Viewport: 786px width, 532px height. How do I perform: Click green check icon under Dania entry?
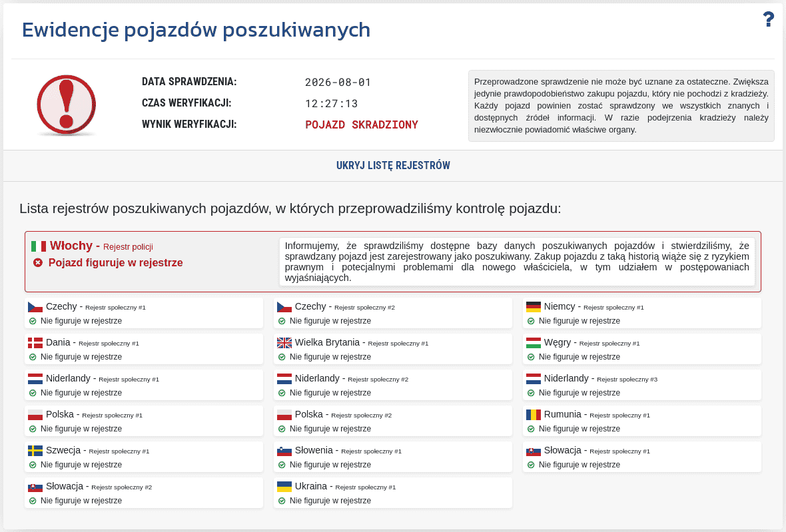pos(33,357)
